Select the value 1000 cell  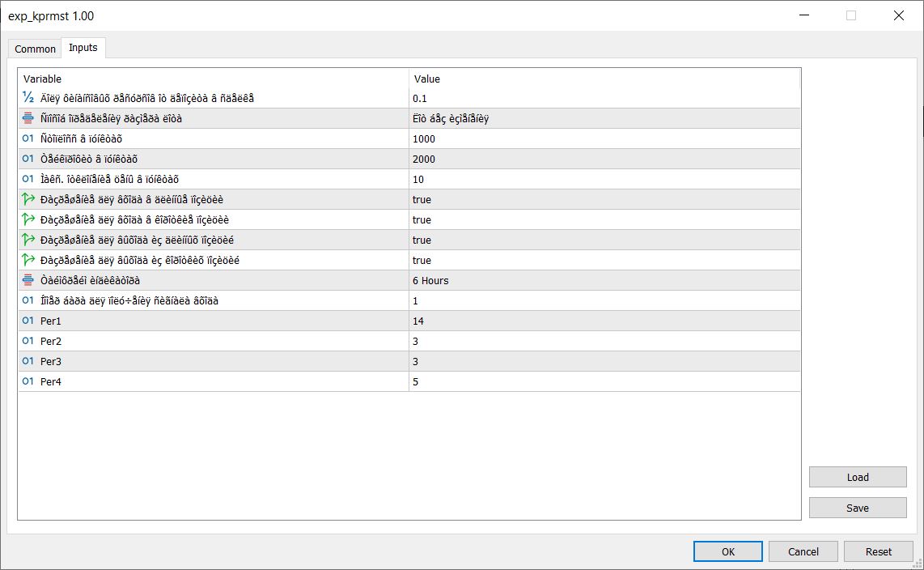coord(604,138)
